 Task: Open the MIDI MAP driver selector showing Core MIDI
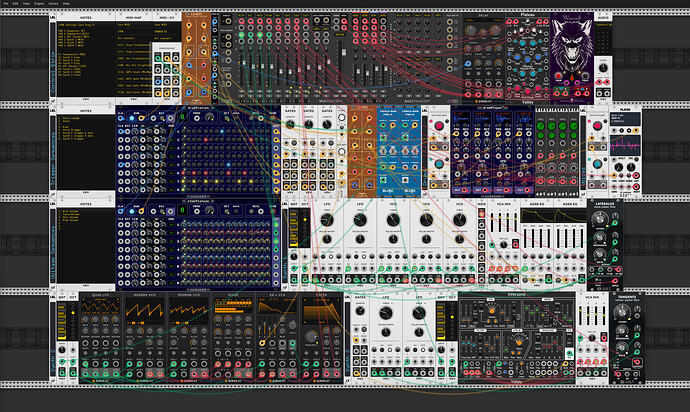133,25
